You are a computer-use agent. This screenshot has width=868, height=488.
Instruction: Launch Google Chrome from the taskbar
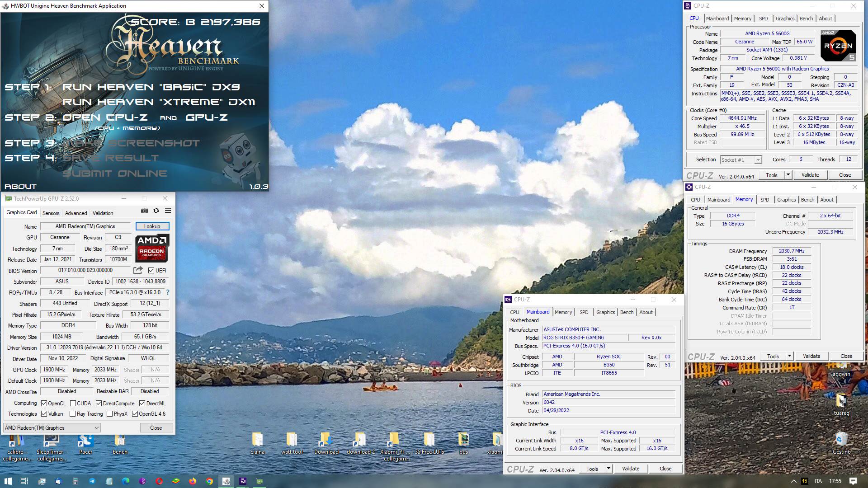coord(209,481)
